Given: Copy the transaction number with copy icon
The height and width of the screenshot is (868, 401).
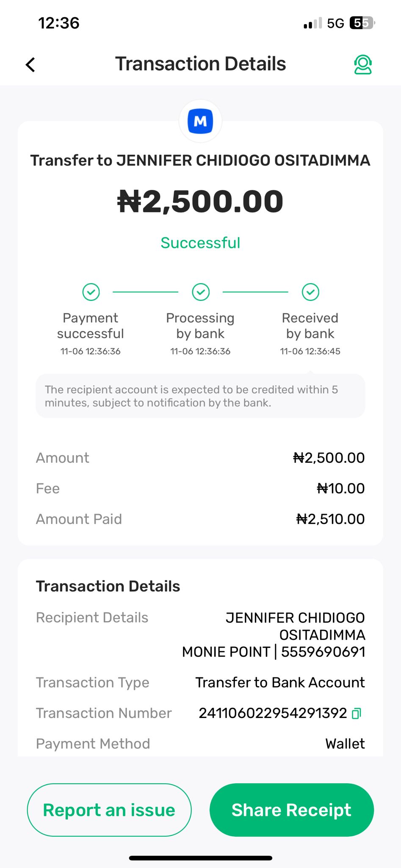Looking at the screenshot, I should click(x=357, y=714).
